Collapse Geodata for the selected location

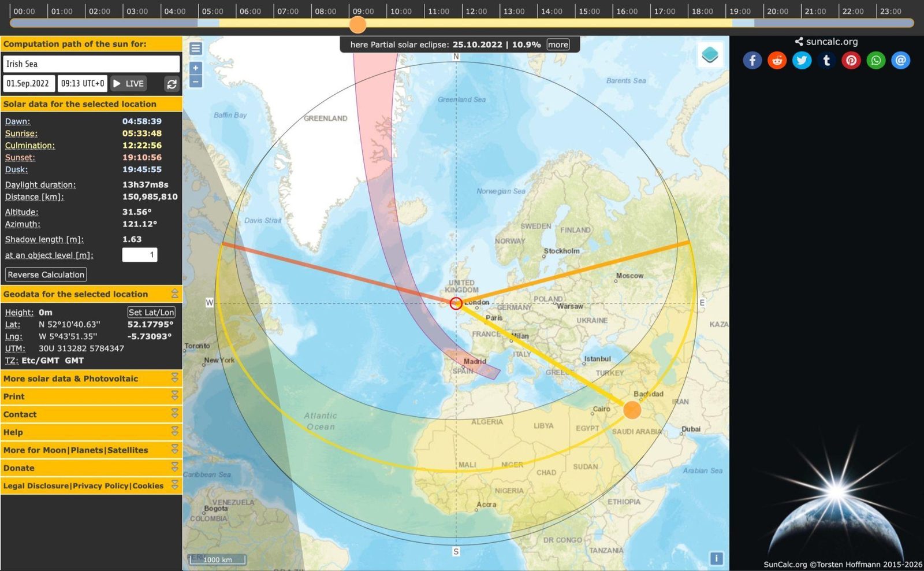point(174,294)
